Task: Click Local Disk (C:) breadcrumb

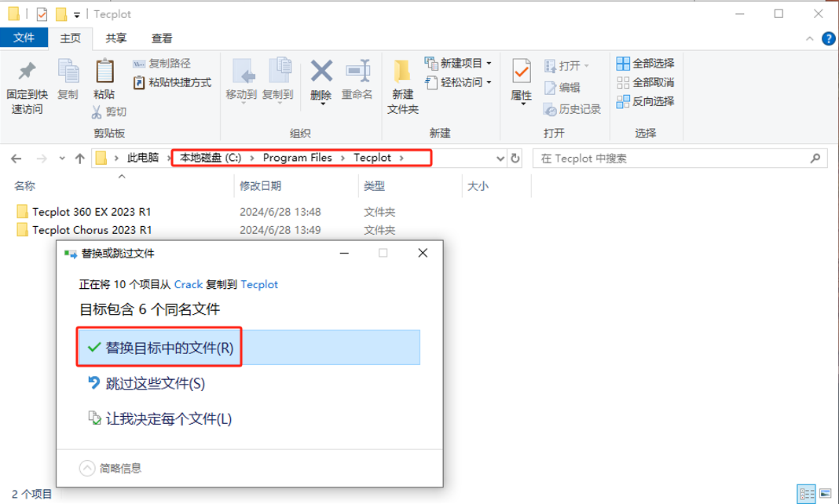Action: [211, 158]
